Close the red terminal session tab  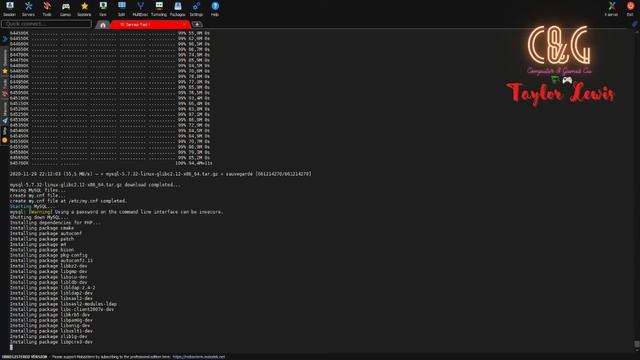click(x=184, y=24)
